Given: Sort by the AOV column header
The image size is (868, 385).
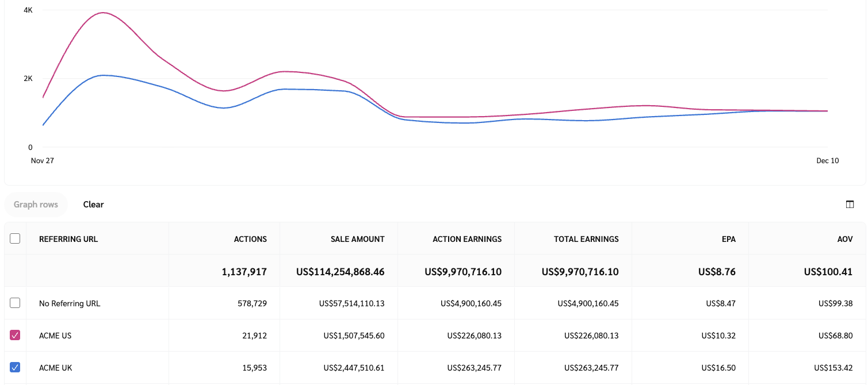Looking at the screenshot, I should point(844,239).
